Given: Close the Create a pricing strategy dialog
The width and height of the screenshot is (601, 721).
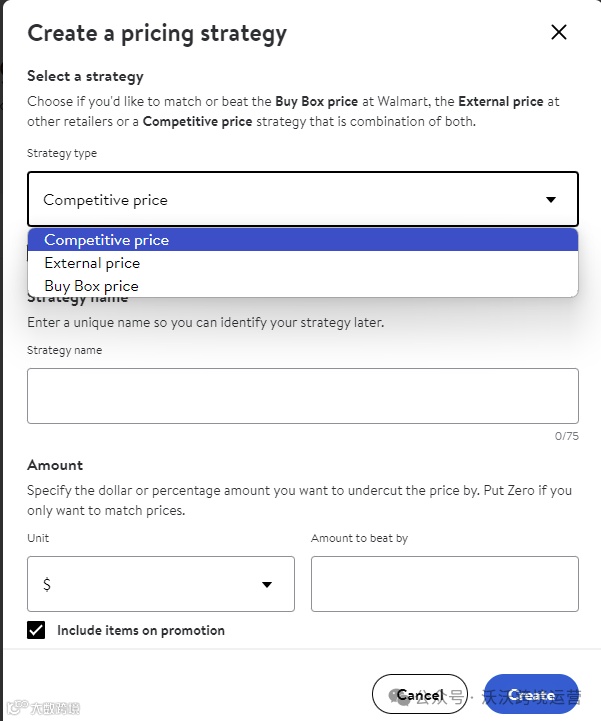Looking at the screenshot, I should click(559, 32).
